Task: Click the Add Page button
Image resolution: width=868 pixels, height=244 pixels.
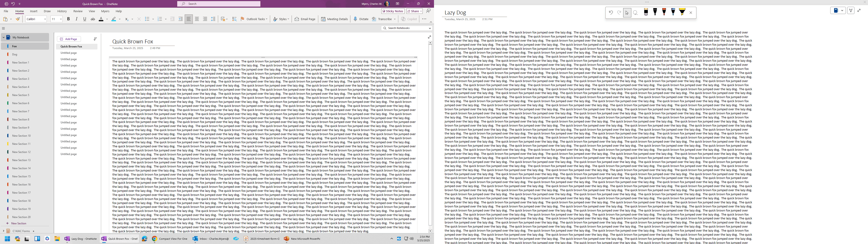Action: (x=69, y=39)
